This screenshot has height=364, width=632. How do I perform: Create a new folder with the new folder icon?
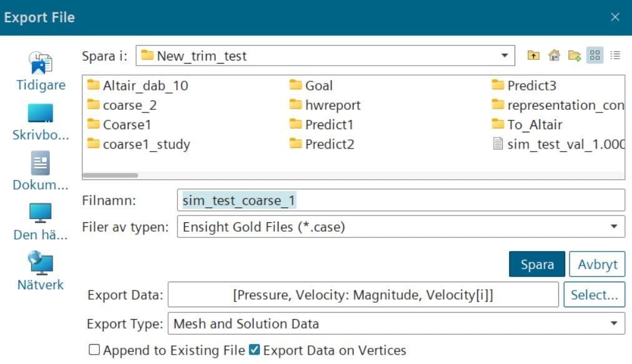574,55
